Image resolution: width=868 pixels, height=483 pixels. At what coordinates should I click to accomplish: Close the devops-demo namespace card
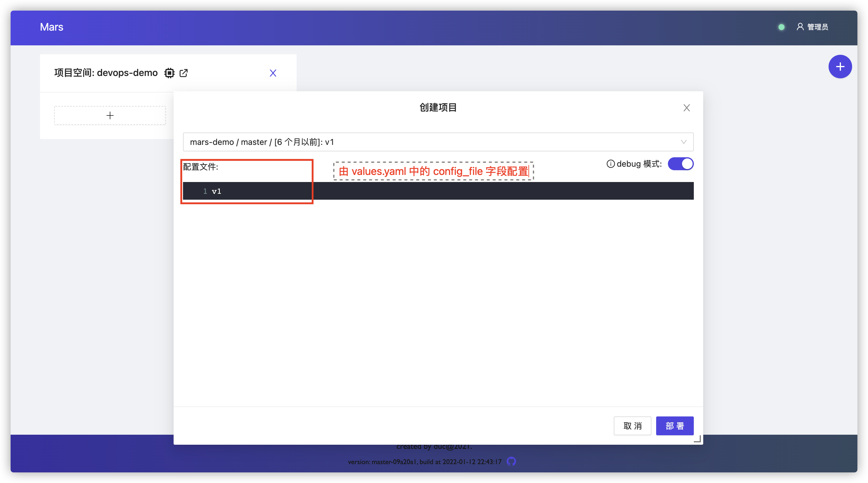(273, 73)
